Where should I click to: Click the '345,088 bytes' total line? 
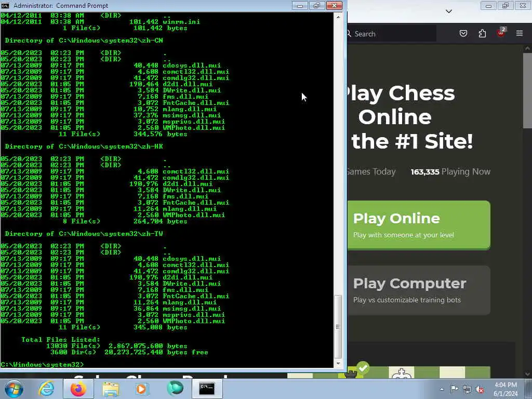coord(123,327)
